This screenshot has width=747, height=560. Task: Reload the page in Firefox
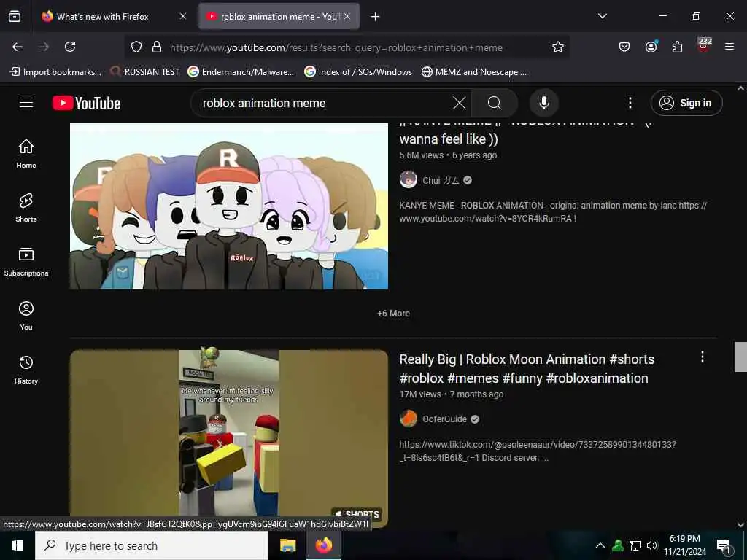pyautogui.click(x=70, y=47)
